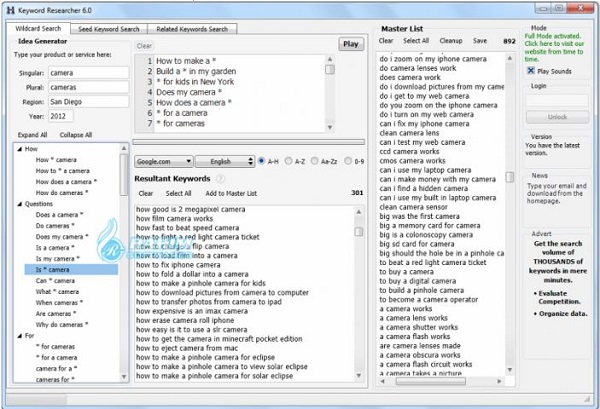Select 'Does a camera *' tree item

[60, 215]
